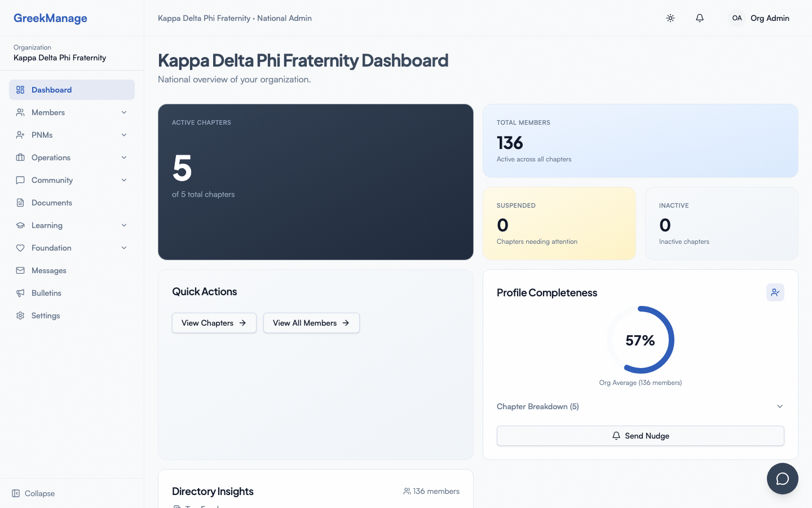
Task: Click the Send Nudge button
Action: click(641, 436)
